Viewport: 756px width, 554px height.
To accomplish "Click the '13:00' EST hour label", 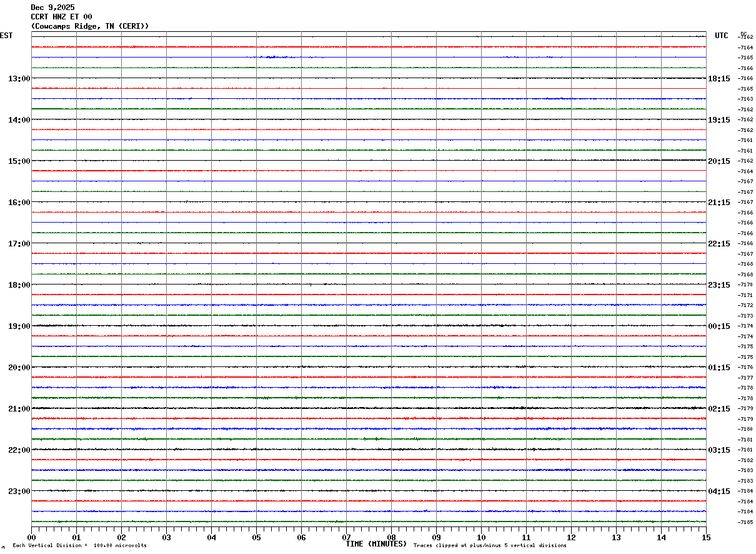I will [x=19, y=79].
